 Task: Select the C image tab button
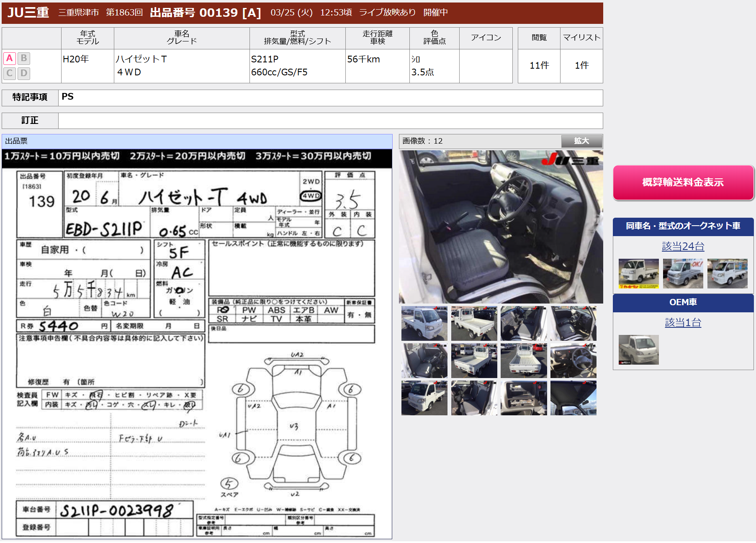(x=10, y=73)
